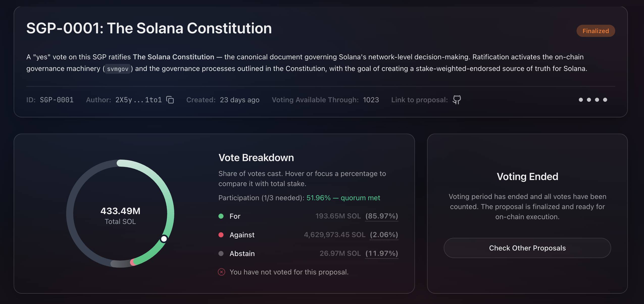Click the Check Other Proposals button
644x304 pixels.
tap(527, 248)
